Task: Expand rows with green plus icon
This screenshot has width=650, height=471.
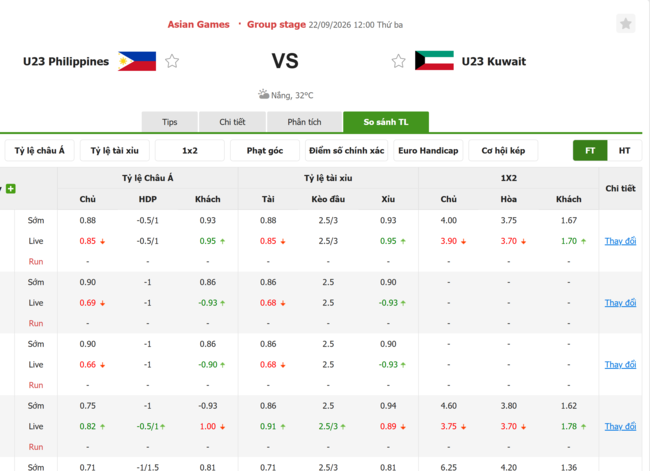Action: coord(11,189)
